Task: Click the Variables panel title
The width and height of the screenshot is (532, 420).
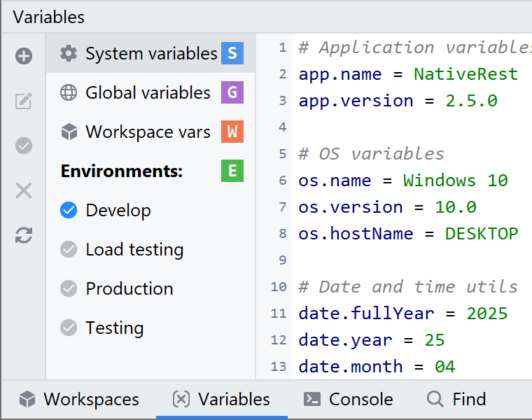Action: (x=48, y=17)
